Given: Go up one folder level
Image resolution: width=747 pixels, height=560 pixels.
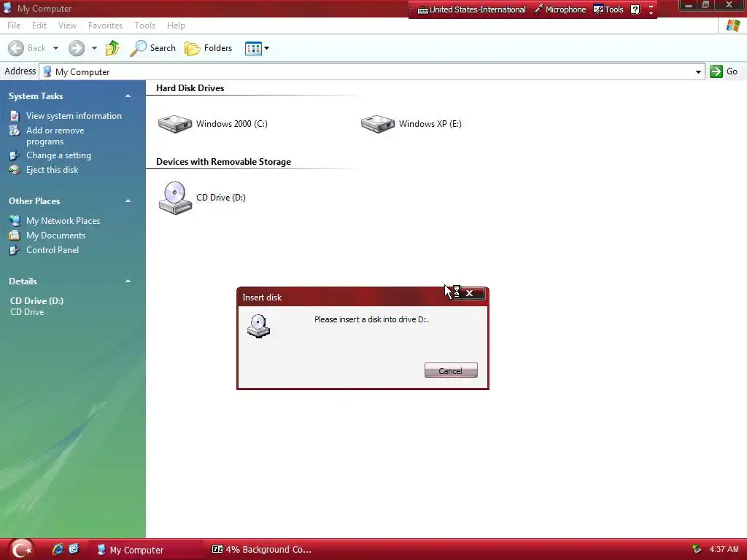Looking at the screenshot, I should (112, 48).
